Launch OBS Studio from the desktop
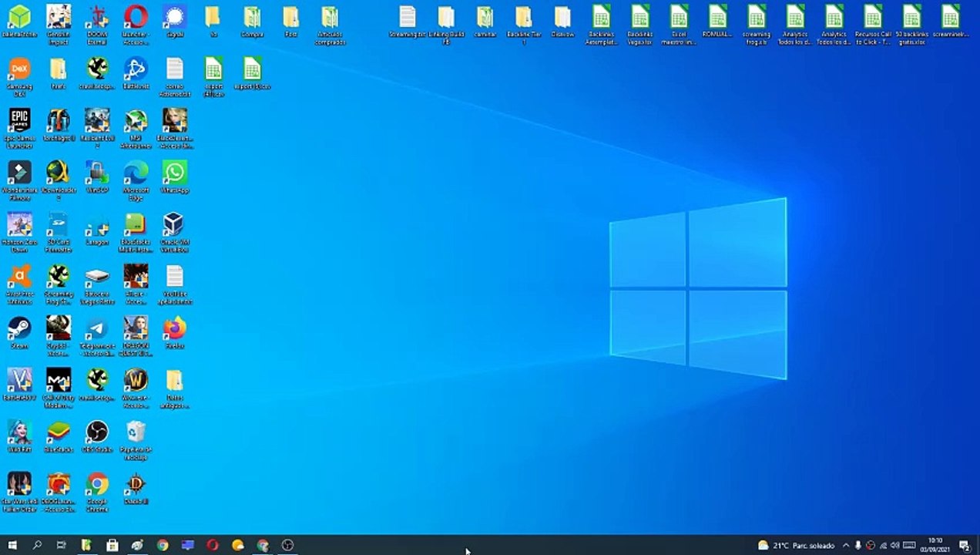This screenshot has height=555, width=980. pyautogui.click(x=97, y=436)
